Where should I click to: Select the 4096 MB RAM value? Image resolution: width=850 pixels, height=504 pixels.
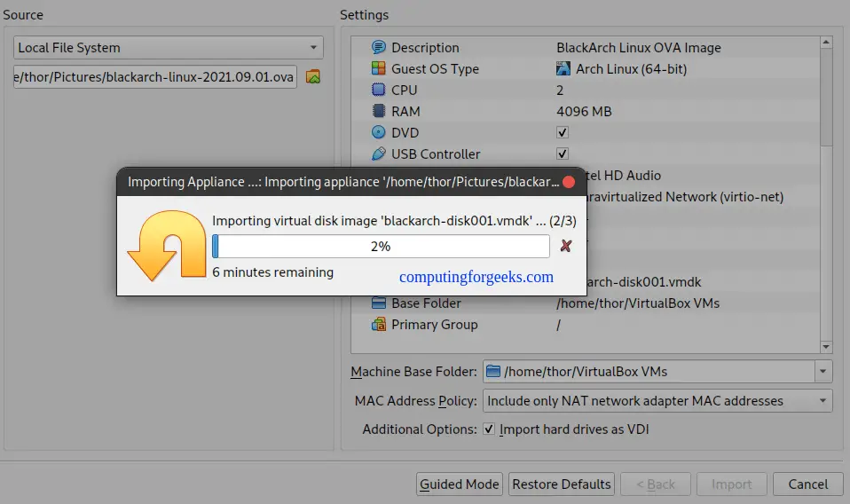pyautogui.click(x=584, y=111)
